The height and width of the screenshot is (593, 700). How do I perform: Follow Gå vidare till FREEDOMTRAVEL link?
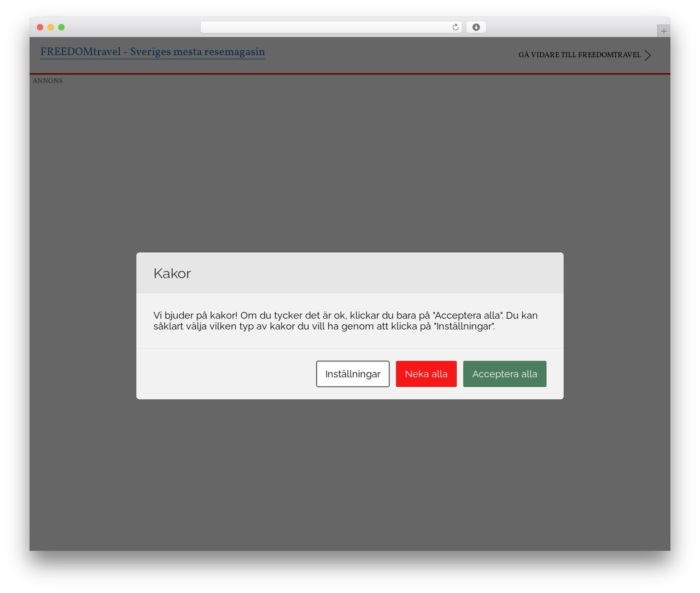[580, 55]
